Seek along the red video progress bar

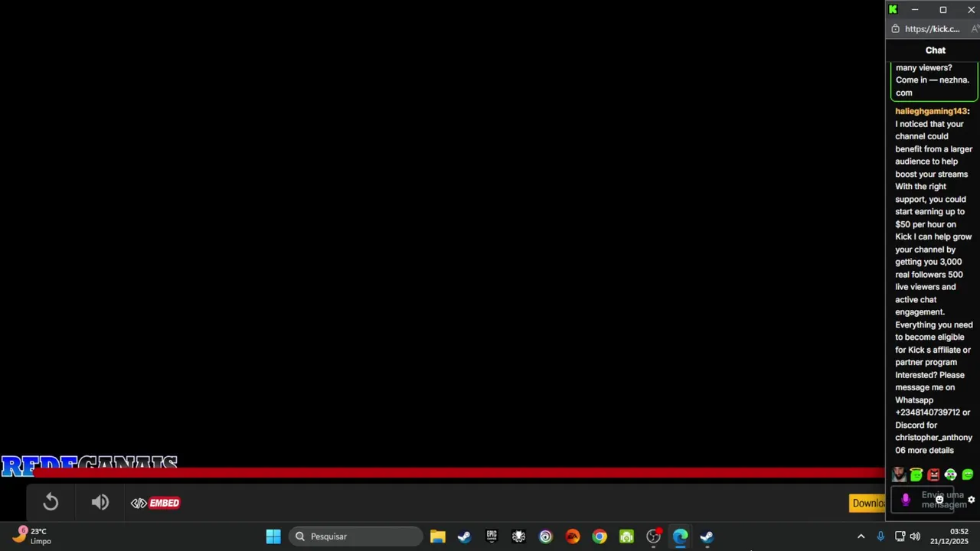(x=459, y=474)
